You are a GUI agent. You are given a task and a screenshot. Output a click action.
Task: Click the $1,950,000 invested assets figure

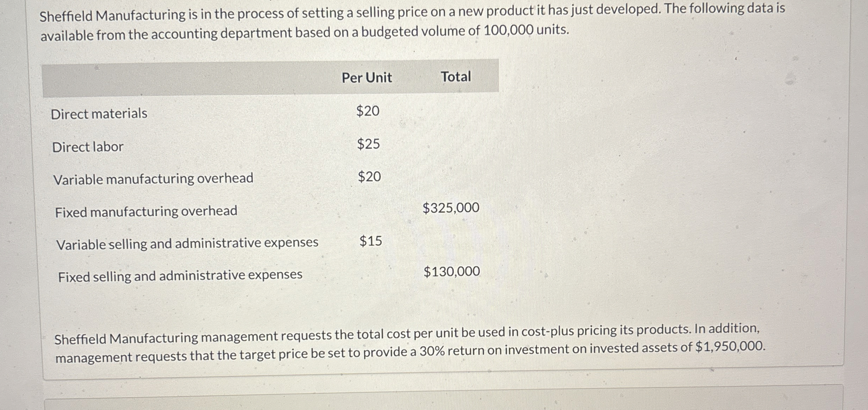(731, 347)
